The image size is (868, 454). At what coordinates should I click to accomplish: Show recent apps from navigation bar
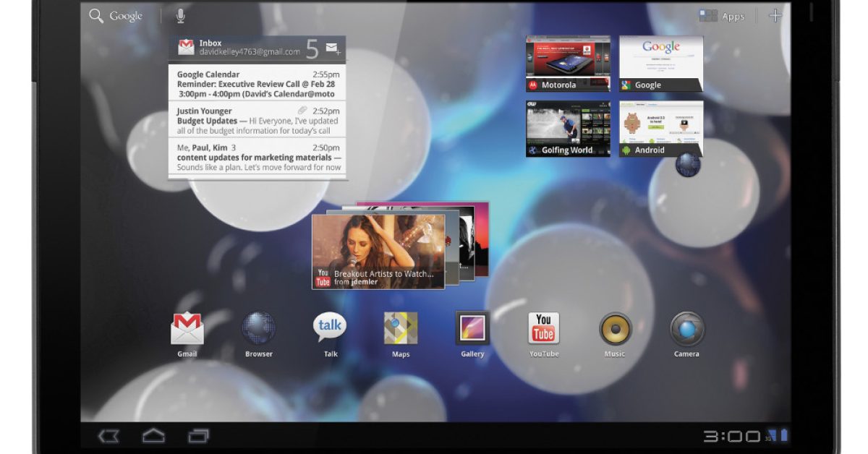pyautogui.click(x=198, y=436)
